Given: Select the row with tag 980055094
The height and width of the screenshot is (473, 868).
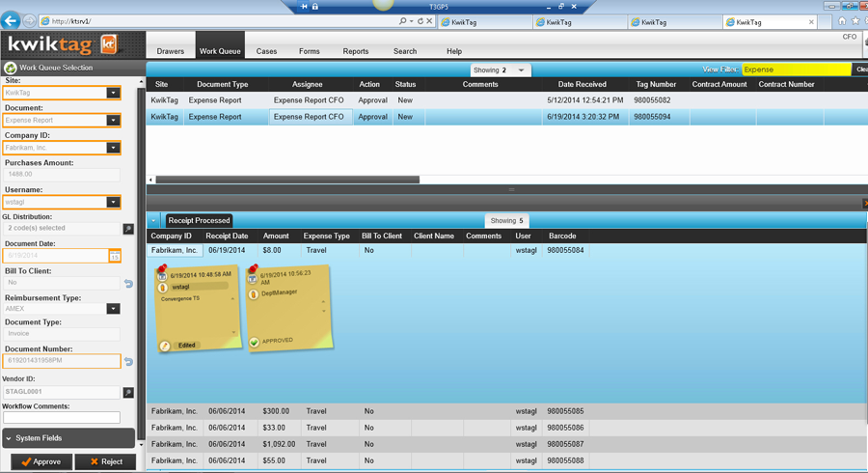Looking at the screenshot, I should [x=506, y=117].
